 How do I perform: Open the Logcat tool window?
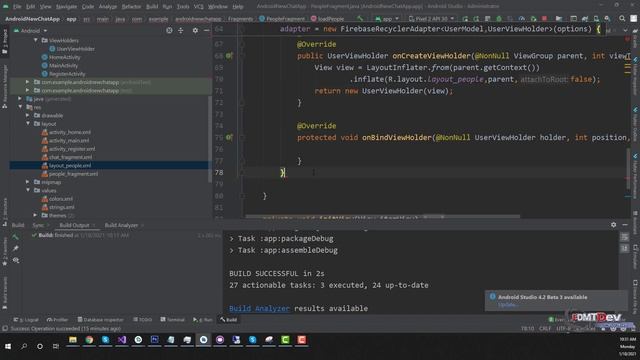pos(26,320)
